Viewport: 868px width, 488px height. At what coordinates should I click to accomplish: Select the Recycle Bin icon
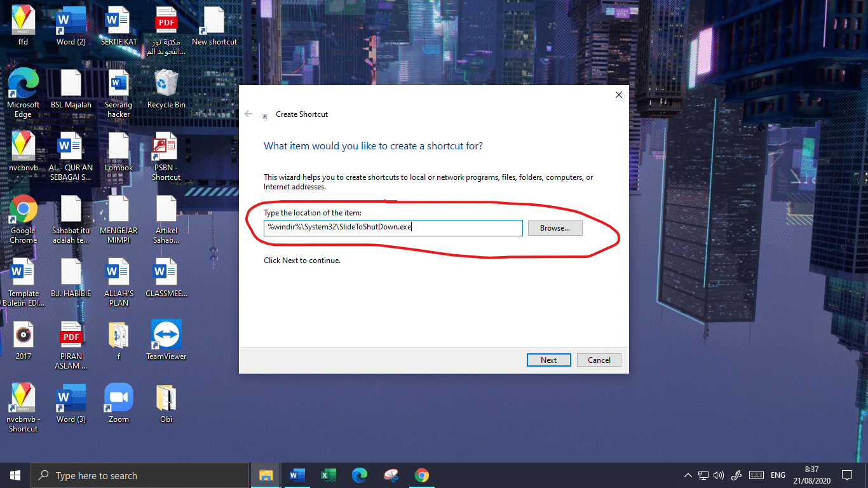click(x=166, y=89)
